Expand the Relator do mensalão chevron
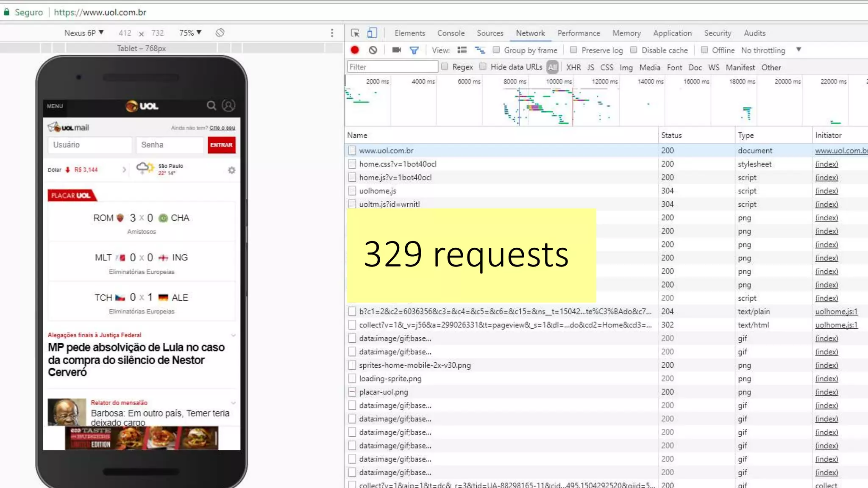868x488 pixels. point(233,403)
